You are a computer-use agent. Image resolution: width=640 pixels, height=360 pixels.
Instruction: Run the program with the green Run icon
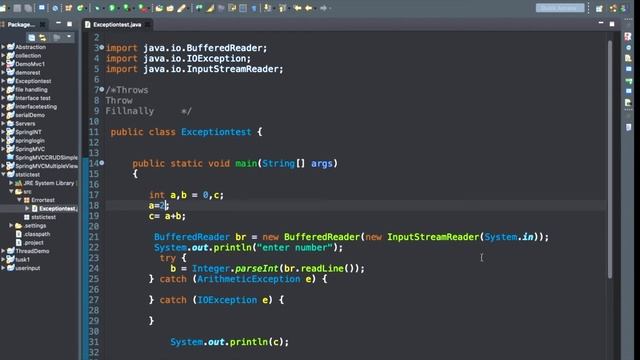point(111,8)
